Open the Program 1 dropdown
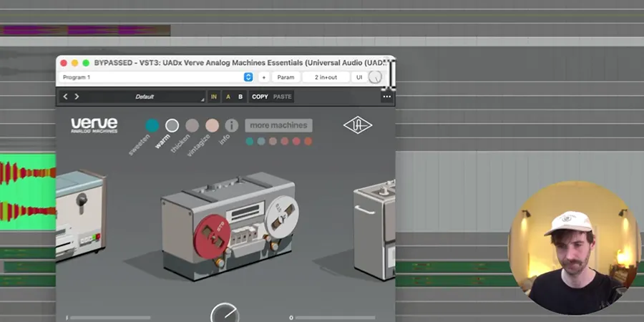644x322 pixels. click(x=157, y=77)
